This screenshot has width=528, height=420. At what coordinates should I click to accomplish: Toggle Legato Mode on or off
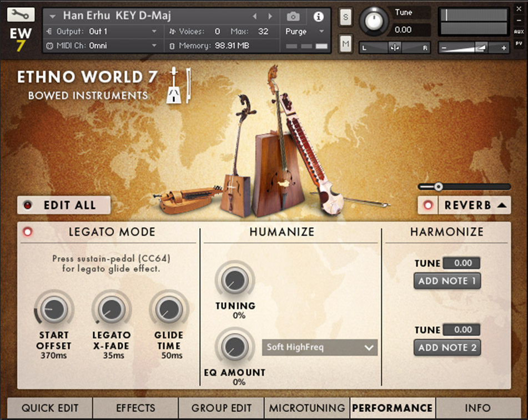tap(28, 232)
